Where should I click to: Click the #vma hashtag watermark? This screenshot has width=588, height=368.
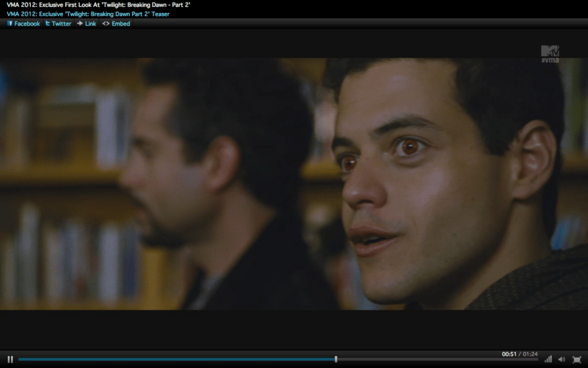[x=550, y=60]
